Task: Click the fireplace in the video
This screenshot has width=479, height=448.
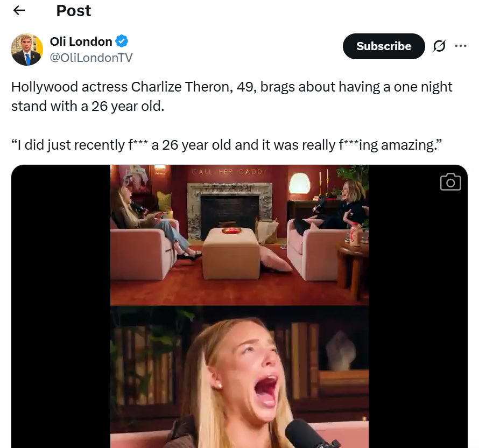Action: click(229, 211)
